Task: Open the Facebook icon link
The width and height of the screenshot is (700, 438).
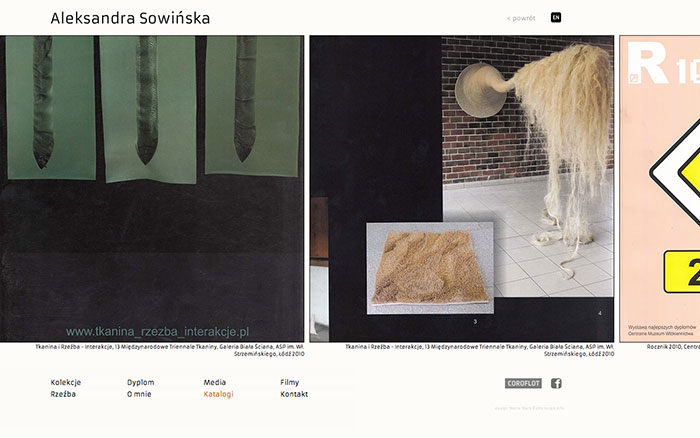Action: click(556, 383)
